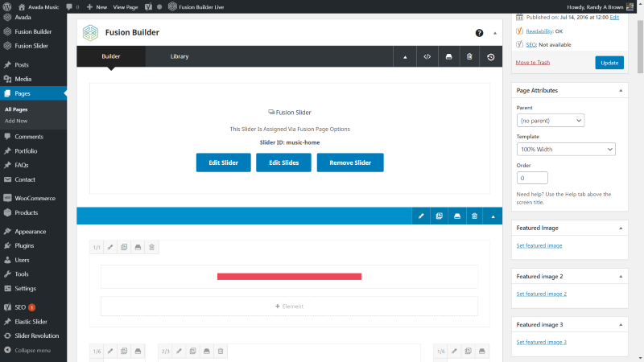Click Add New page submenu
The image size is (644, 362).
[16, 121]
